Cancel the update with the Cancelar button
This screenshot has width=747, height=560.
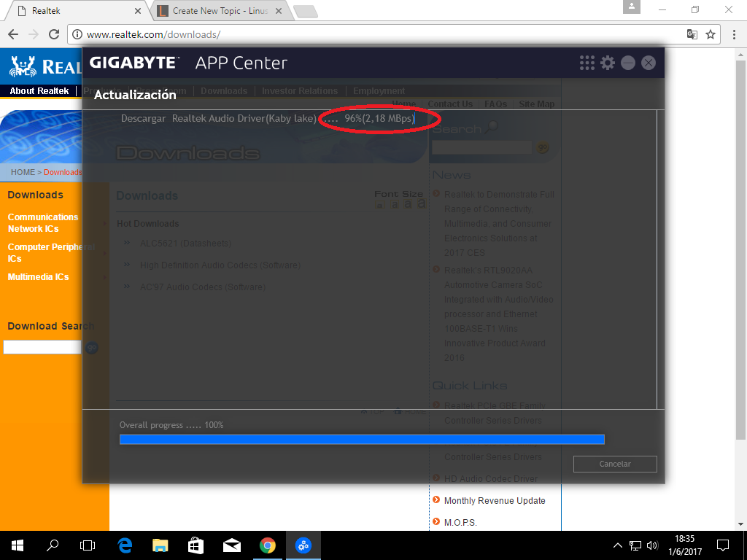click(x=615, y=464)
